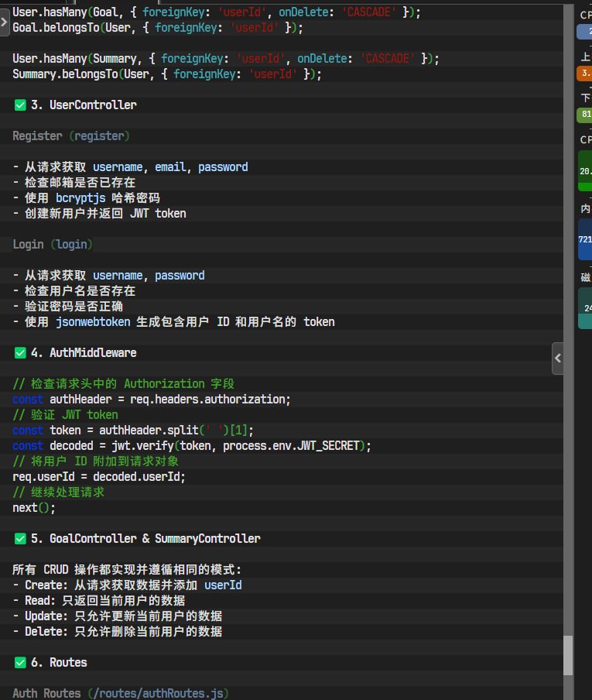The height and width of the screenshot is (700, 592).
Task: Click the "Auth Routes (/routes/authRoutes.js)" heading
Action: point(121,693)
